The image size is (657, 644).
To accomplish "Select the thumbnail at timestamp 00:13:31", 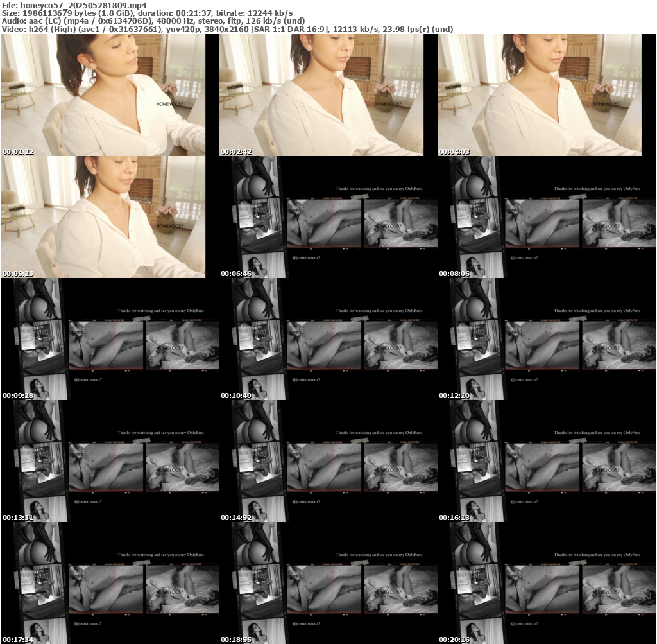I will click(x=110, y=461).
